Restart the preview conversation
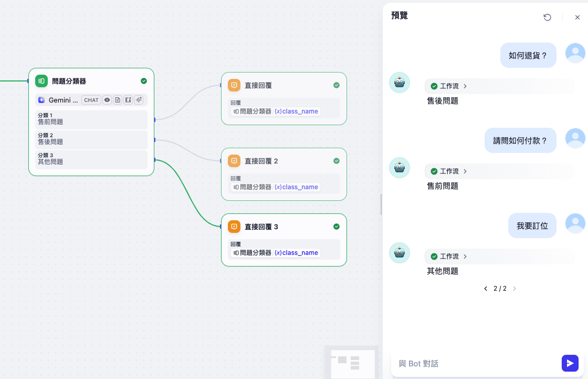This screenshot has height=379, width=588. pos(548,17)
